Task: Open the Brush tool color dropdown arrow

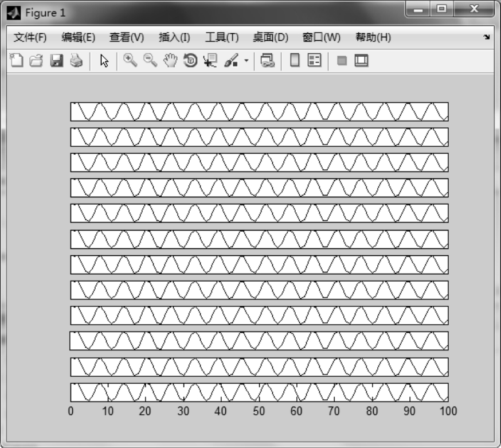Action: pos(246,61)
